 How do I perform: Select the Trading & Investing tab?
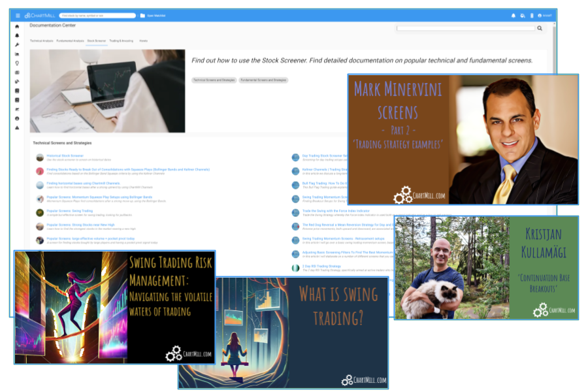pyautogui.click(x=121, y=41)
